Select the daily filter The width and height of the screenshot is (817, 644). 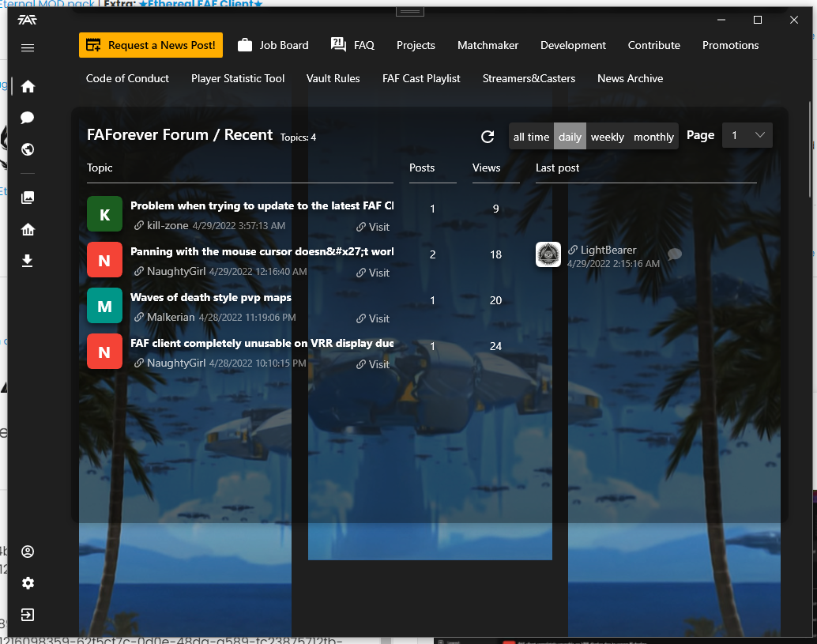(x=570, y=137)
